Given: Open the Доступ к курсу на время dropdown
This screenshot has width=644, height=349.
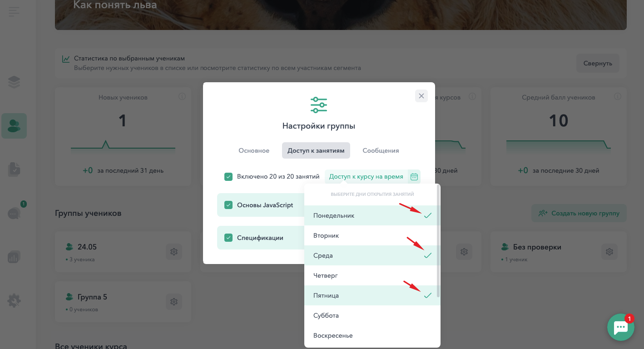Looking at the screenshot, I should tap(372, 176).
